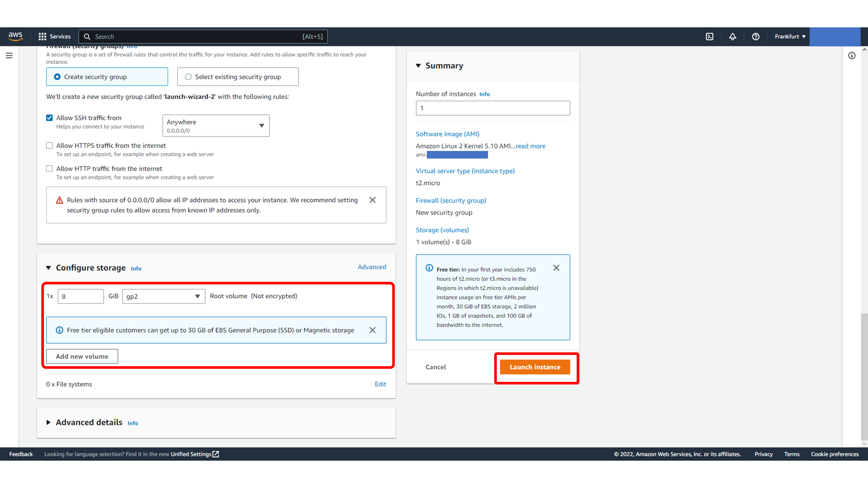
Task: Open the Frankfurt region selector
Action: [x=790, y=36]
